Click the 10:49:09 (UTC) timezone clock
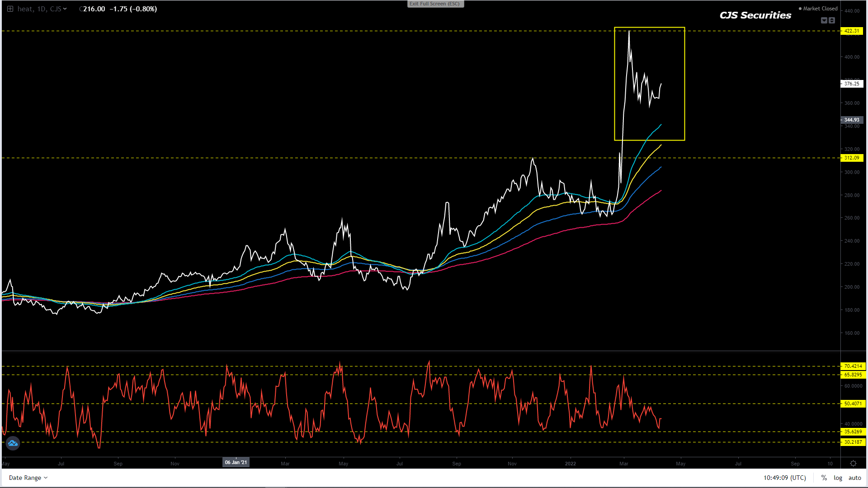This screenshot has height=488, width=868. click(785, 478)
